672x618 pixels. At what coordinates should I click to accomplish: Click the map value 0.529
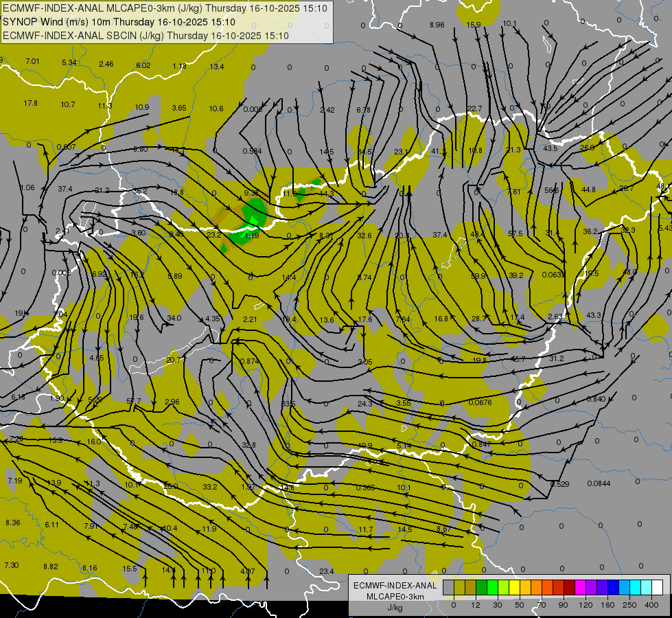pyautogui.click(x=559, y=484)
